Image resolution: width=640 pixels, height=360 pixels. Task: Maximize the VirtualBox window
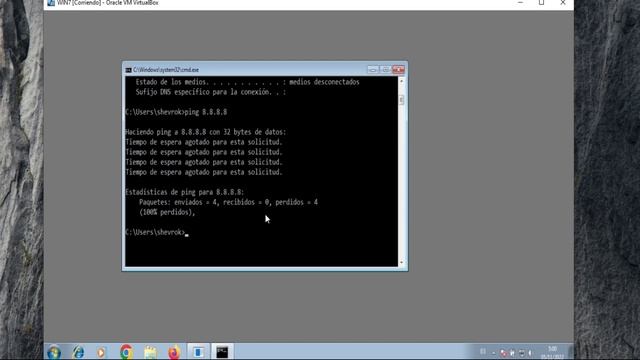coord(541,2)
